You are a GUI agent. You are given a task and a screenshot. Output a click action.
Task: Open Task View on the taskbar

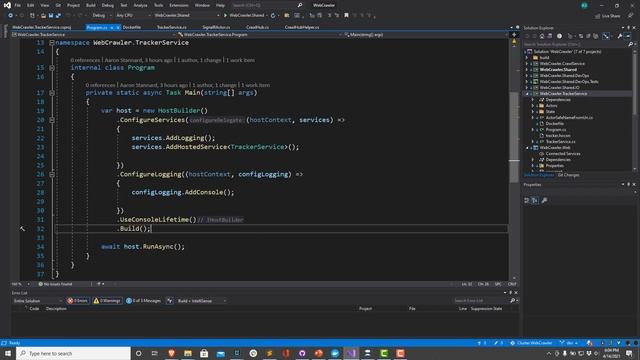click(155, 353)
